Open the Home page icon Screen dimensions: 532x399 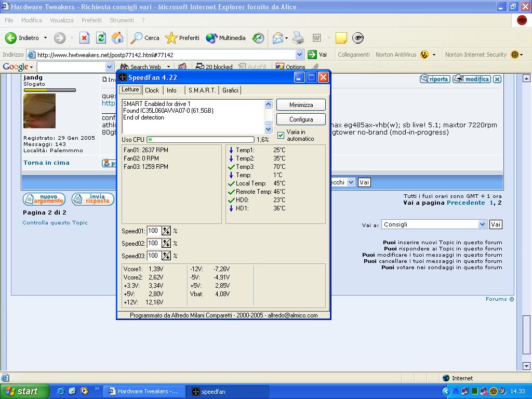pos(117,38)
